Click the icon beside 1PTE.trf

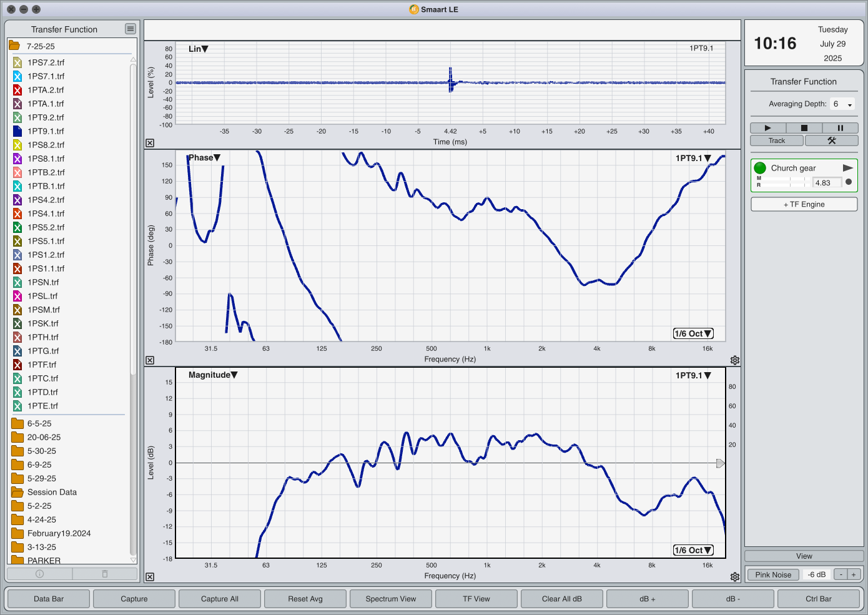17,406
